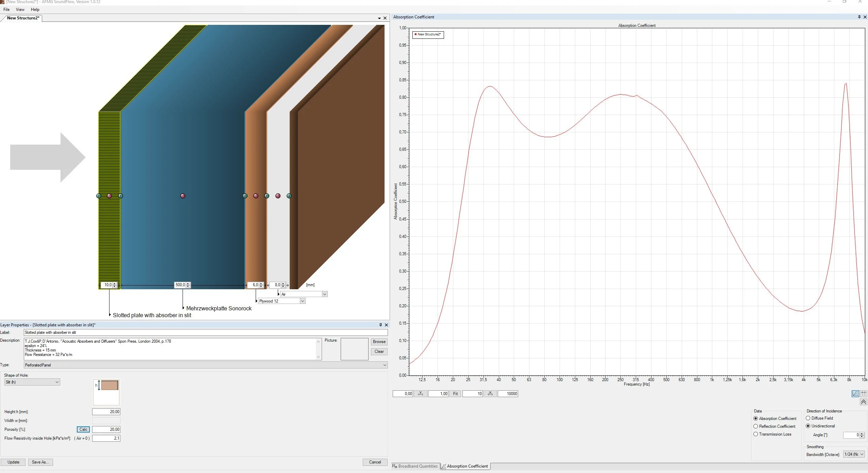The image size is (868, 473).
Task: Remove the slotted plate layer with minus icon
Action: tap(109, 196)
